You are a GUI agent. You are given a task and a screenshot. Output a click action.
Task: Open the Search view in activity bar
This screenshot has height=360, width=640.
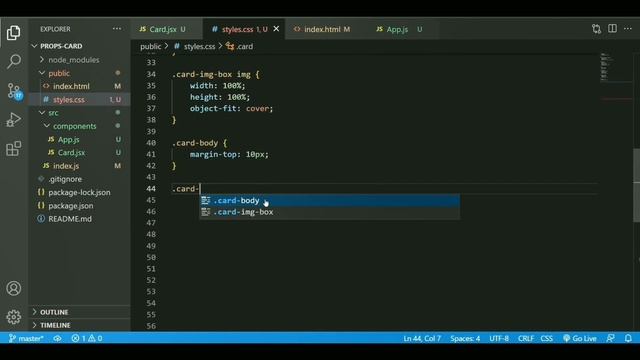tap(13, 61)
